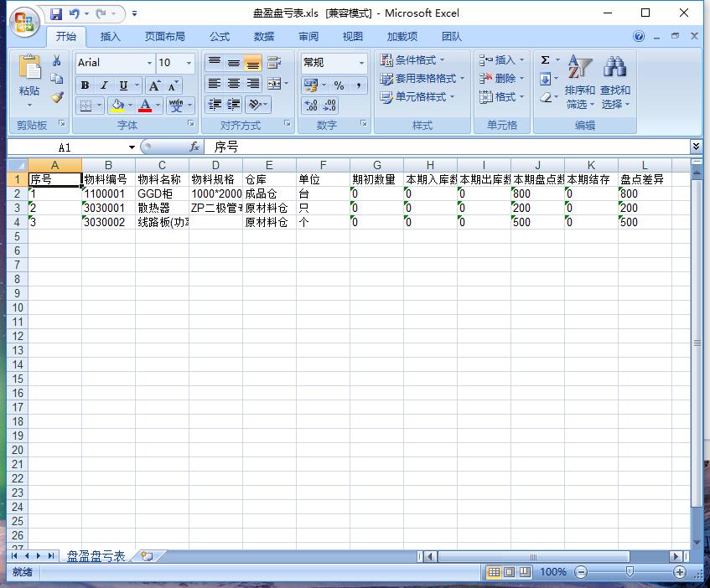This screenshot has height=588, width=710.
Task: Open the 条件格式 dropdown menu
Action: point(412,60)
